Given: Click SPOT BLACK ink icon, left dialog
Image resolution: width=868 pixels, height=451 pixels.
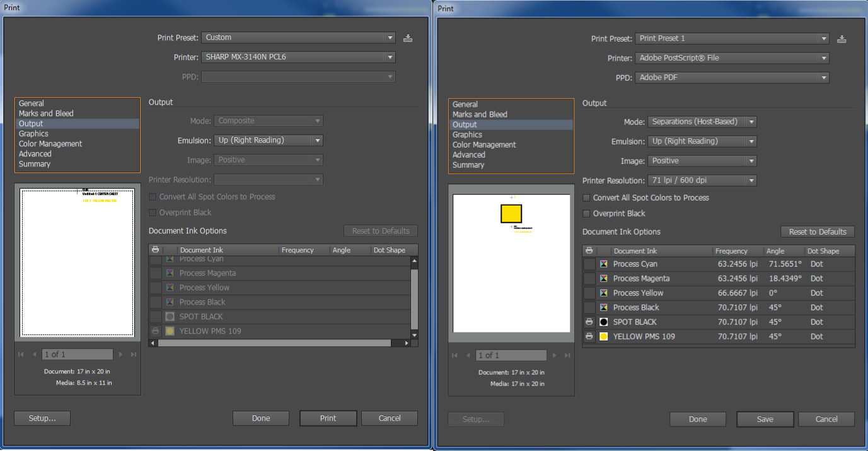Looking at the screenshot, I should coord(170,316).
